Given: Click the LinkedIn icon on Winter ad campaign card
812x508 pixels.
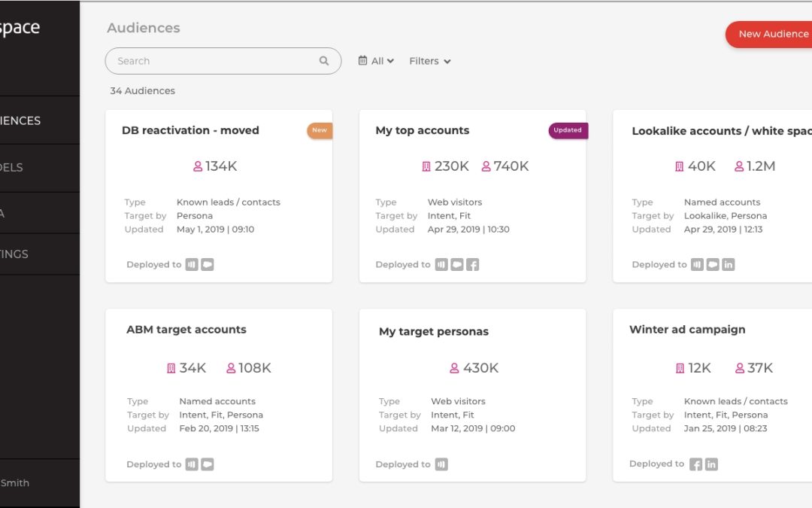Looking at the screenshot, I should [x=711, y=464].
